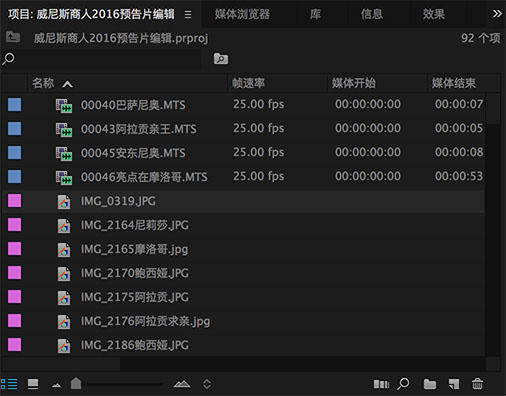The image size is (506, 396).
Task: Switch to the 信息 tab
Action: pyautogui.click(x=372, y=14)
